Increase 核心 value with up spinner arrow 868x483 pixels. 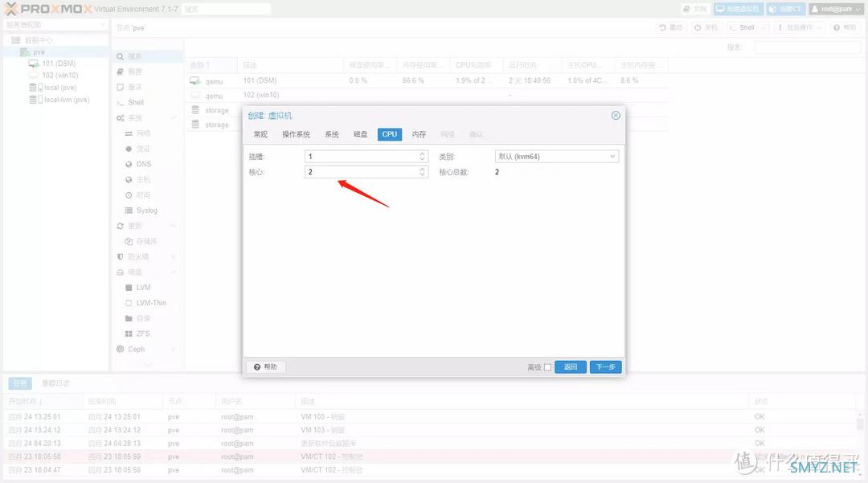(x=423, y=170)
